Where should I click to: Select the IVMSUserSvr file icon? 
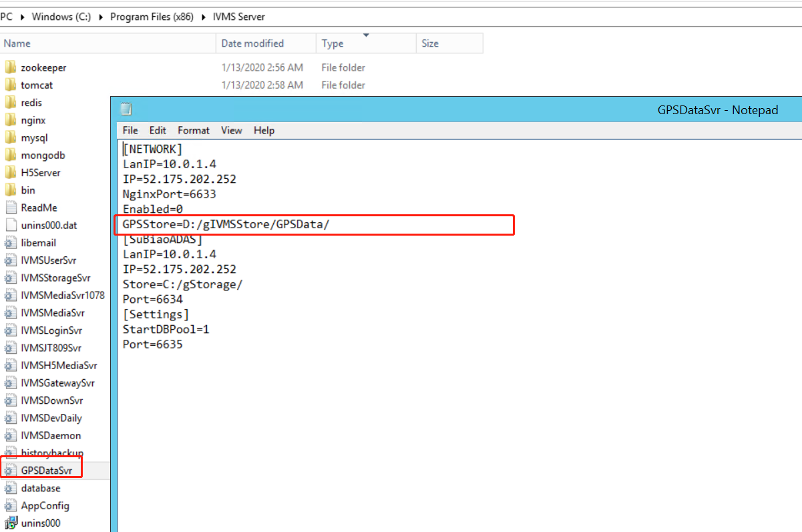click(x=10, y=260)
